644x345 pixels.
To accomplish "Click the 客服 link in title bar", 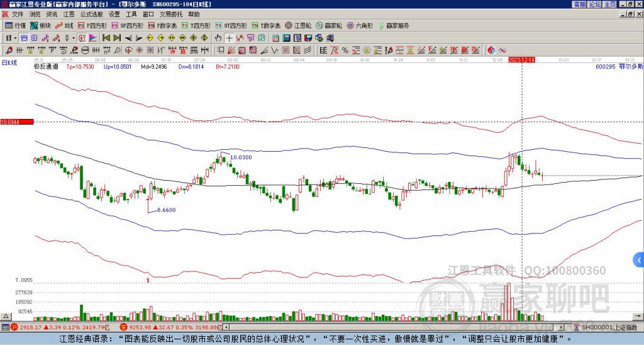I will [580, 4].
